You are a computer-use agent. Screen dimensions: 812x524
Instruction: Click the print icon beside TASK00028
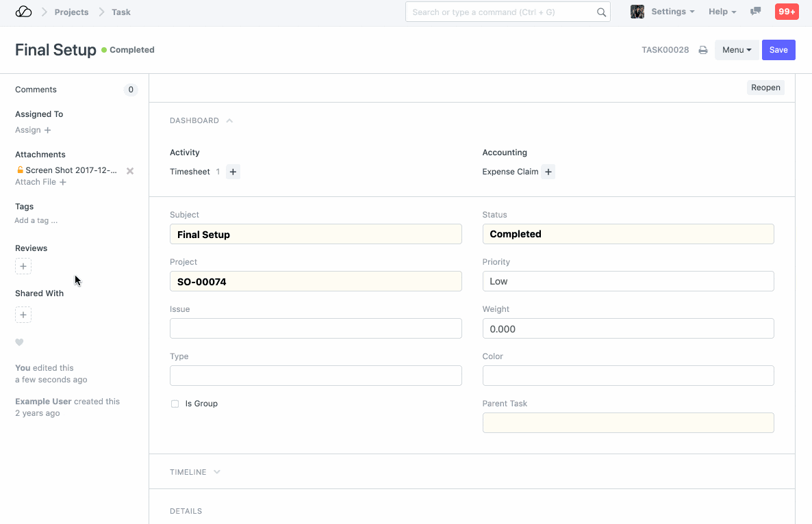tap(702, 50)
